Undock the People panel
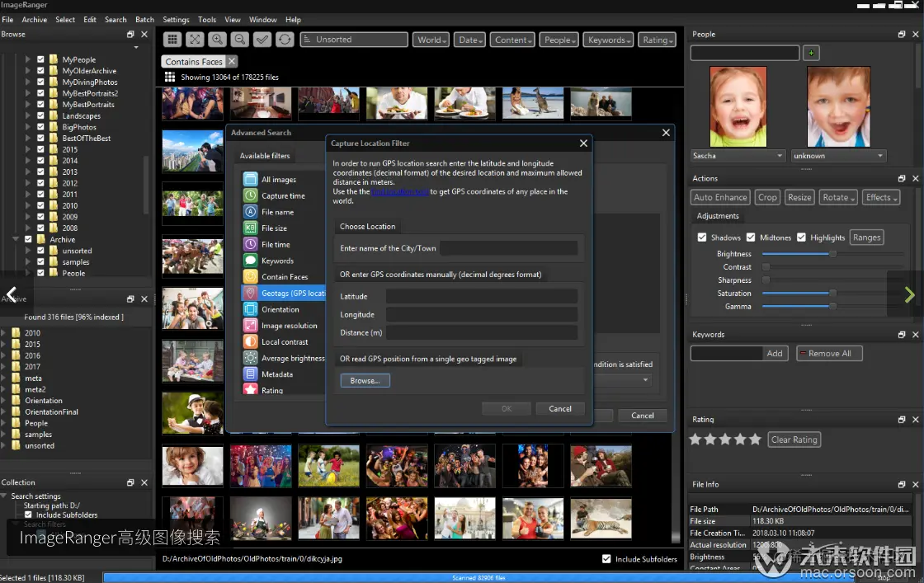Screen dimensions: 924x583 click(x=901, y=34)
